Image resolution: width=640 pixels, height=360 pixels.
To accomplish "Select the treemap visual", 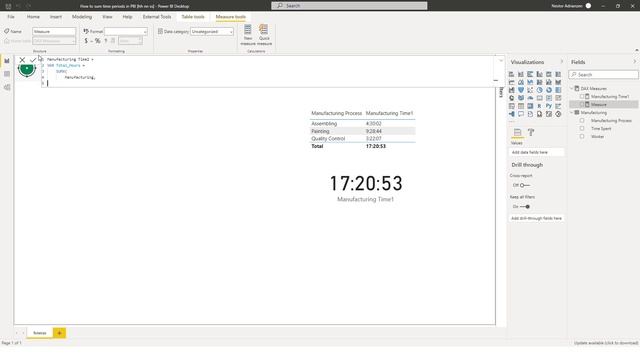I will 558,90.
